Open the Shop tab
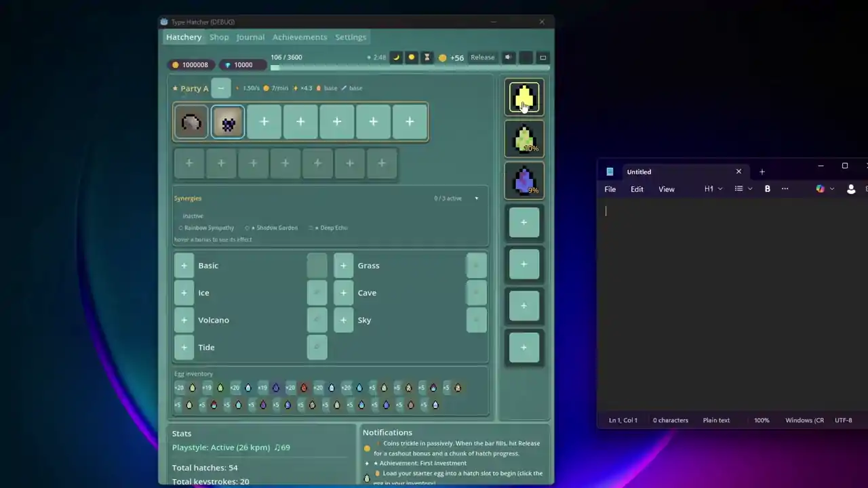The image size is (868, 488). pyautogui.click(x=219, y=37)
